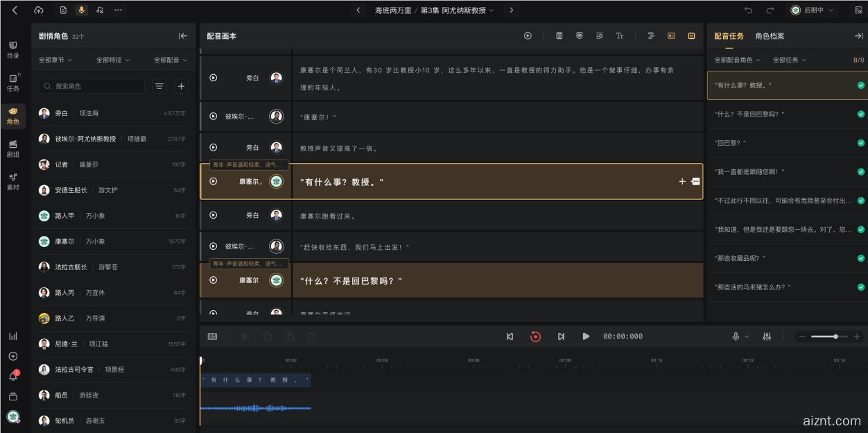Play the "康塞尔！" dialogue line
Viewport: 868px width, 433px height.
click(214, 117)
